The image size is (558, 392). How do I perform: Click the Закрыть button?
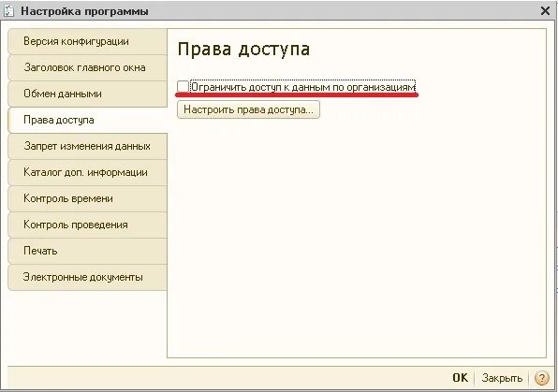(x=502, y=378)
